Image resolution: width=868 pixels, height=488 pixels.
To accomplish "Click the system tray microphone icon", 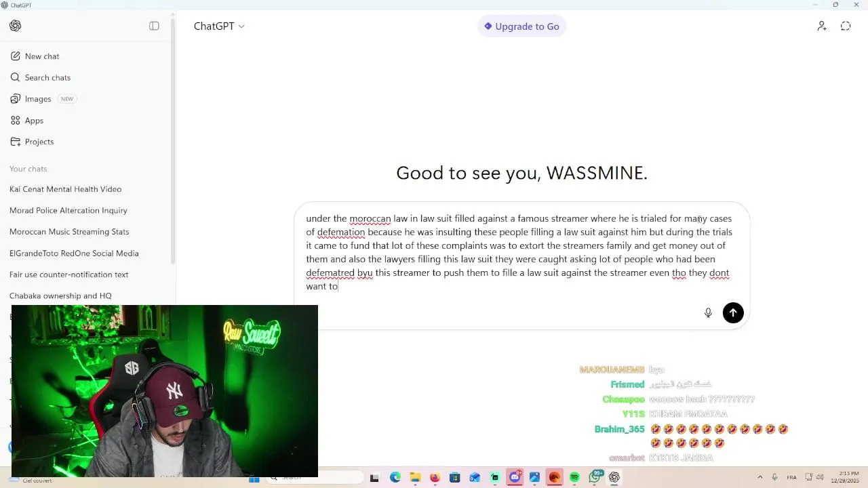I will click(x=774, y=478).
